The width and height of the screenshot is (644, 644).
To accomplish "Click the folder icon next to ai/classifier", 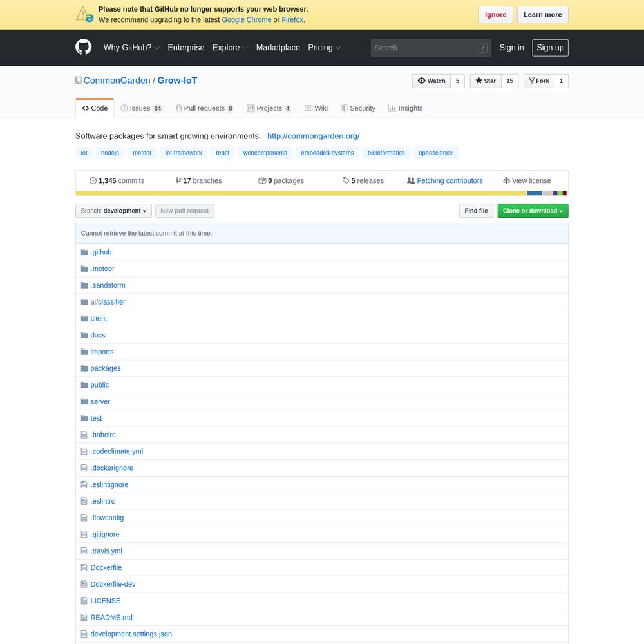I will (84, 302).
